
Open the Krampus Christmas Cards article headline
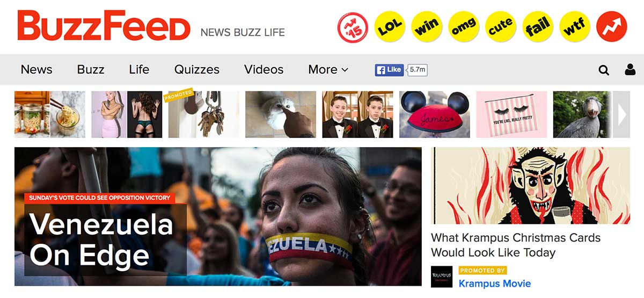point(516,245)
